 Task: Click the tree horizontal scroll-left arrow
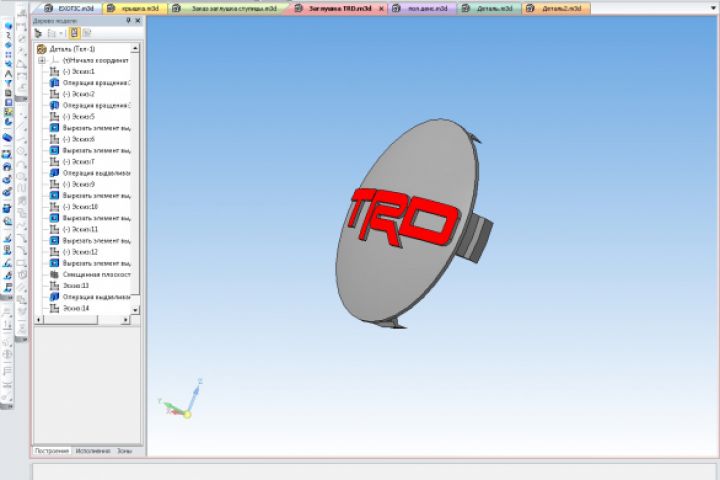click(x=39, y=320)
